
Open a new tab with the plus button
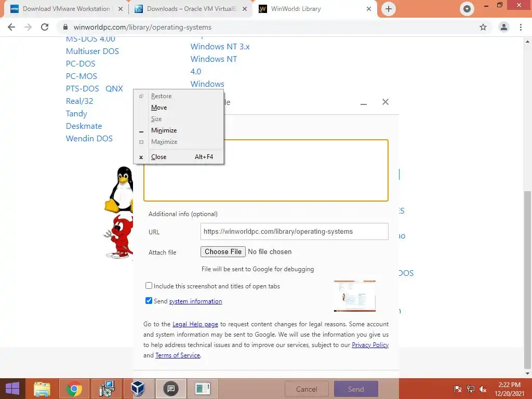[x=389, y=9]
